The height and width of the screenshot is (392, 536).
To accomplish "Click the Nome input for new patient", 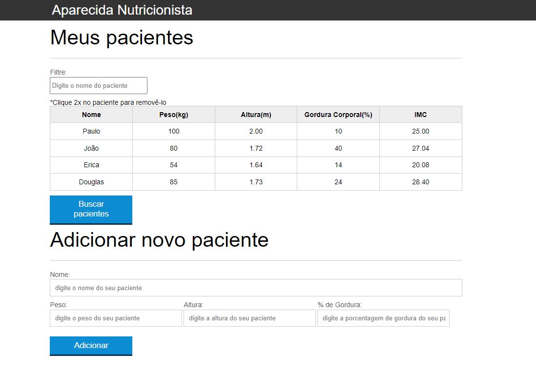I will coord(256,287).
